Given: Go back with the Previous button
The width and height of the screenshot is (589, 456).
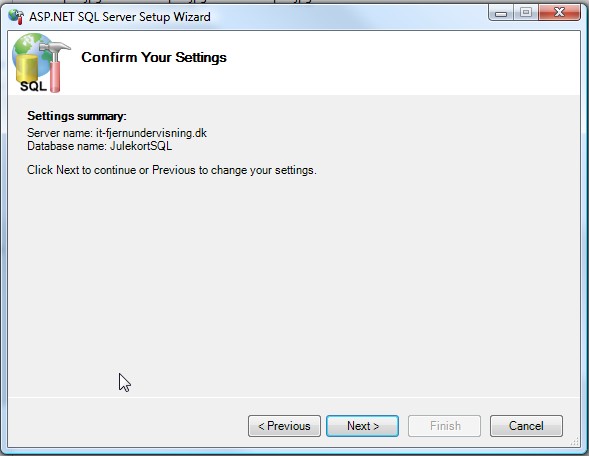Looking at the screenshot, I should coord(284,426).
